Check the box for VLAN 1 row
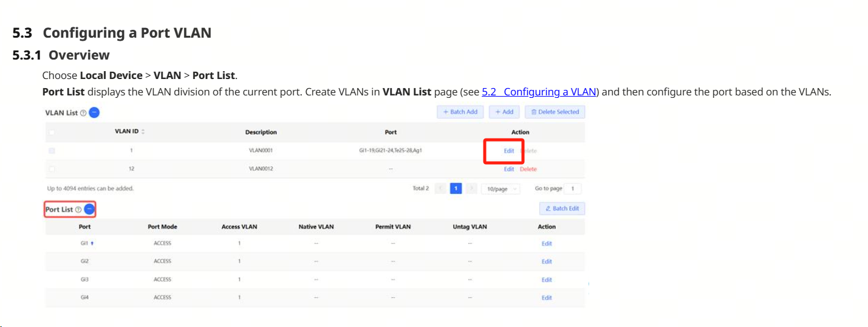Image resolution: width=868 pixels, height=327 pixels. [x=52, y=151]
